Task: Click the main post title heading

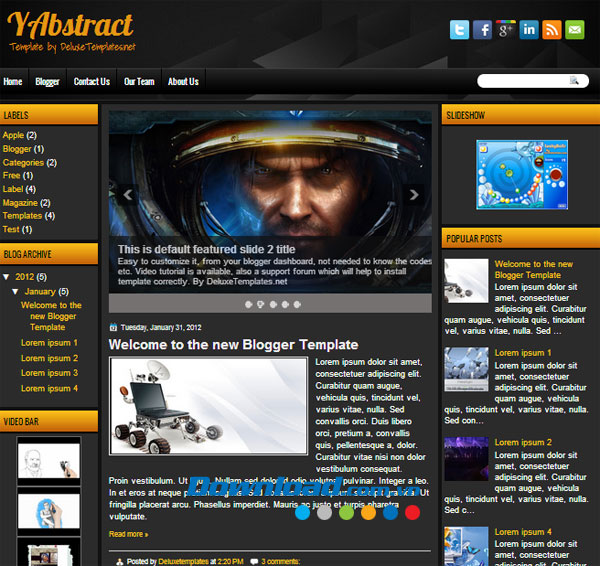Action: pos(233,345)
